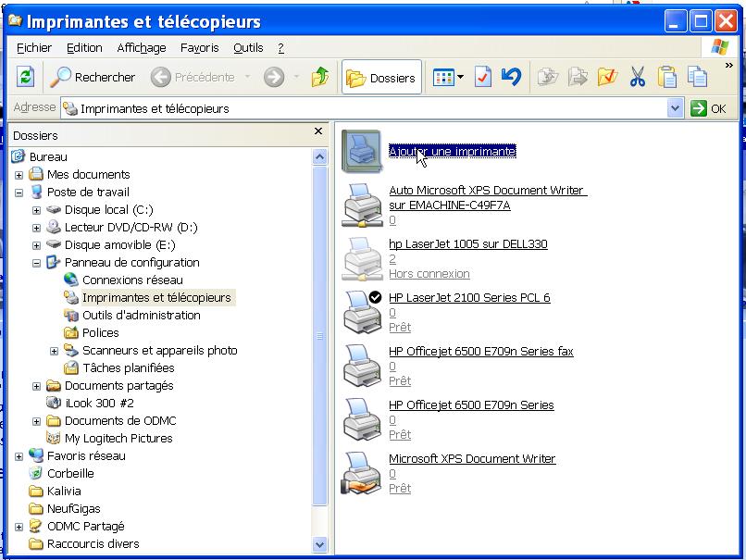Collapse the Poste de travail tree node
746x560 pixels.
pos(19,193)
